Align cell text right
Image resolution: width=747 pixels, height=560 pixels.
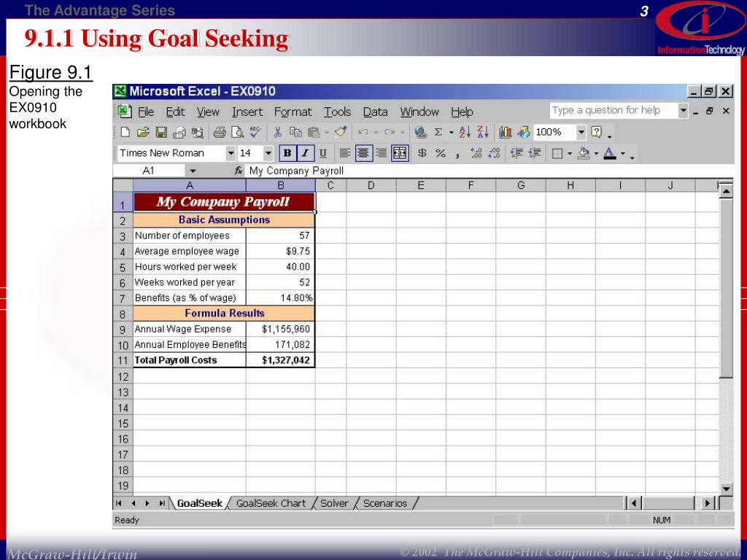(381, 153)
